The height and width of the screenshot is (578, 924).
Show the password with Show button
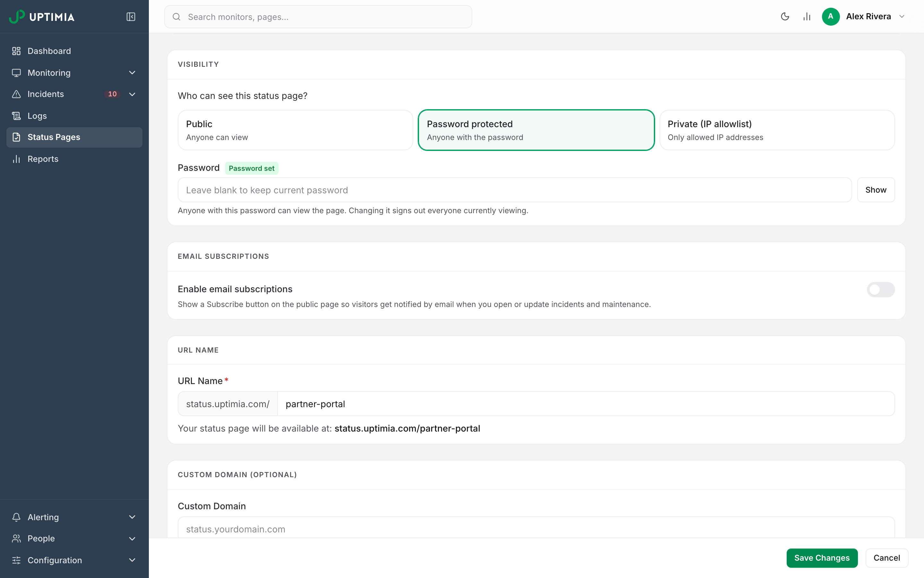tap(876, 189)
